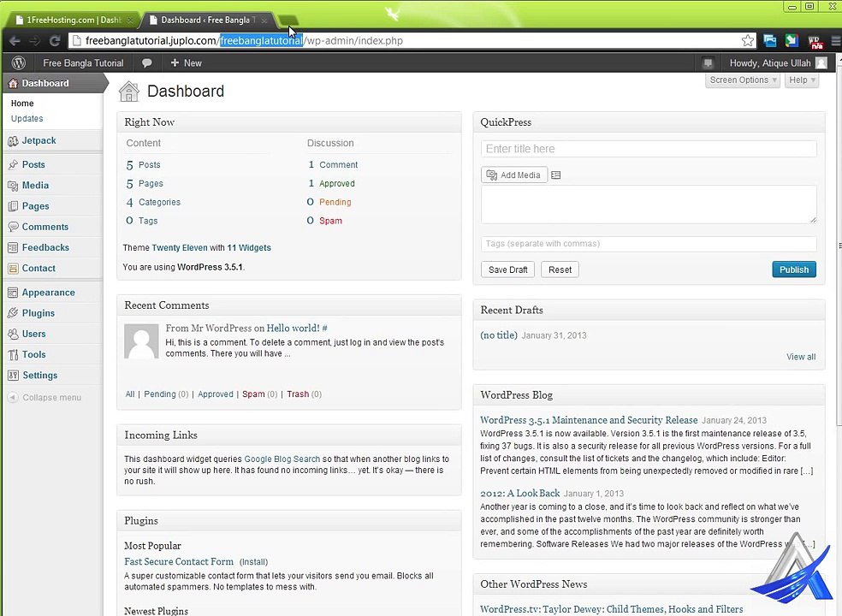Click Install next to Fast Secure Contact Form
842x616 pixels.
pos(253,562)
